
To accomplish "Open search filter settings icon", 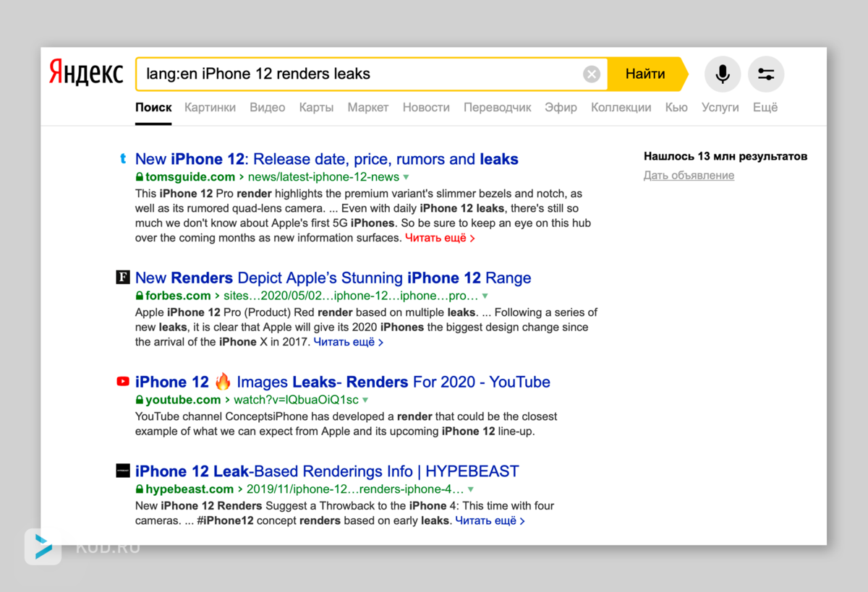I will [766, 74].
